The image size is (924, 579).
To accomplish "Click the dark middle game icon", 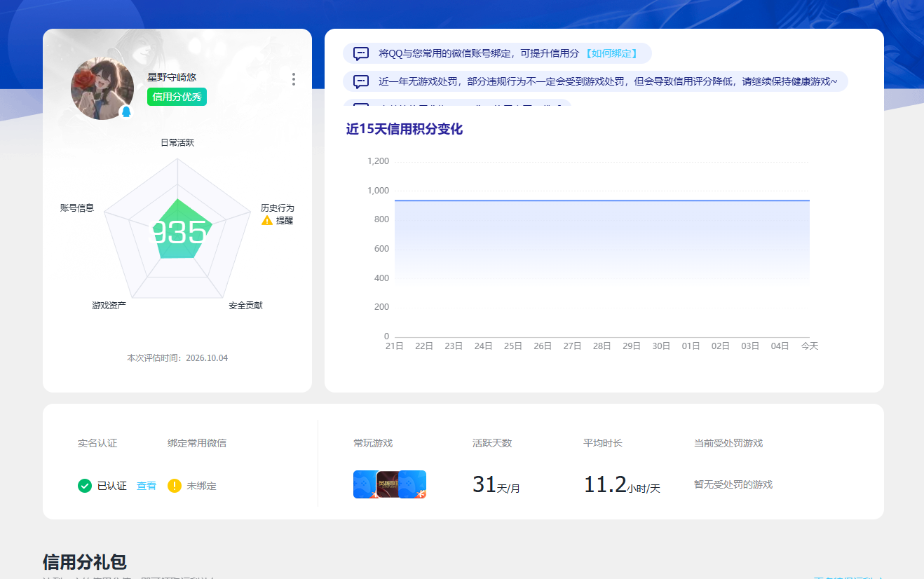I will pyautogui.click(x=388, y=484).
